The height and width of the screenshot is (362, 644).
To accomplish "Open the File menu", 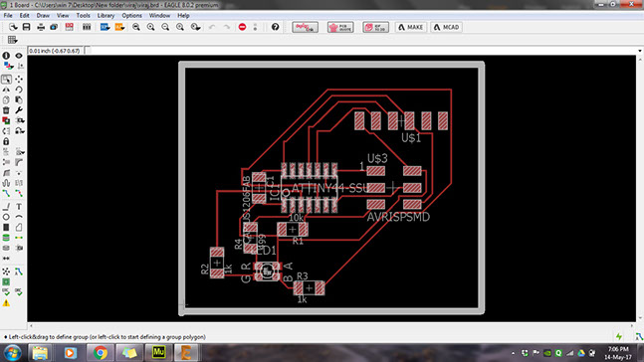I will tap(8, 16).
